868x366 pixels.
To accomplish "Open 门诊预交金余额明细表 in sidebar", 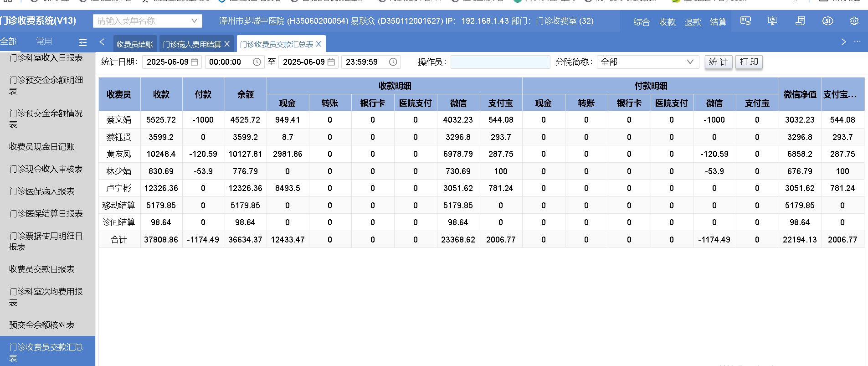I will 46,86.
